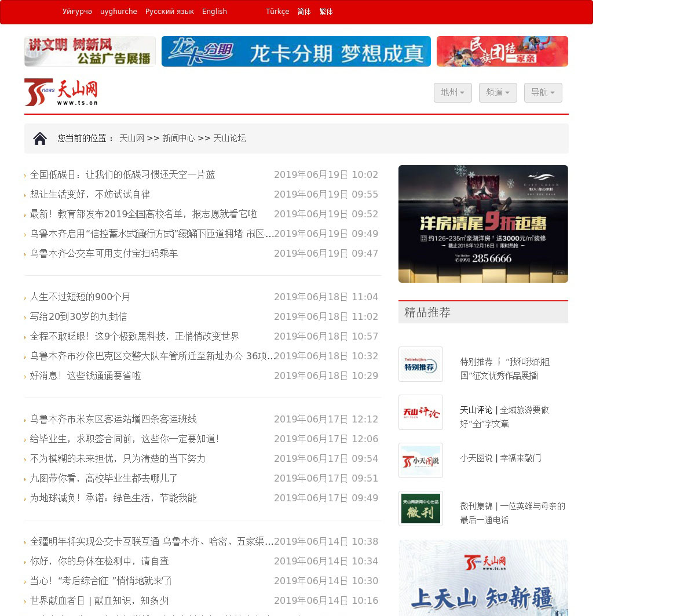695x616 pixels.
Task: Expand the 导航 dropdown
Action: click(x=543, y=93)
